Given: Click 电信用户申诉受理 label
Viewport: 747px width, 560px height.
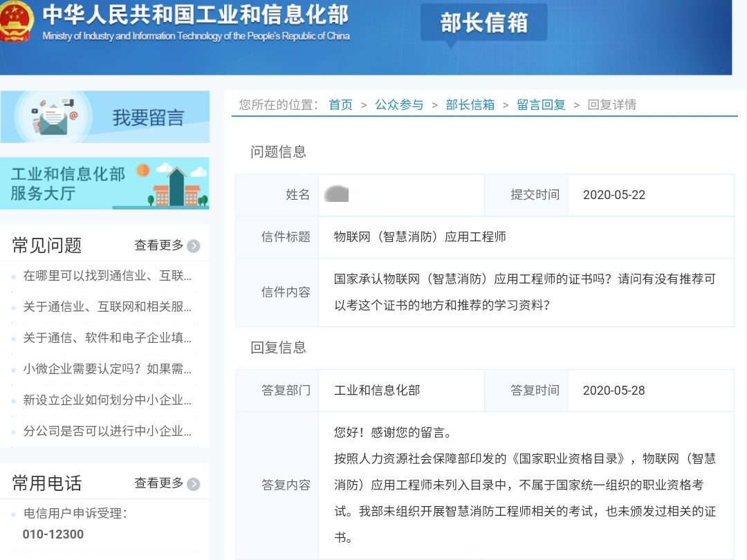Looking at the screenshot, I should tap(75, 513).
